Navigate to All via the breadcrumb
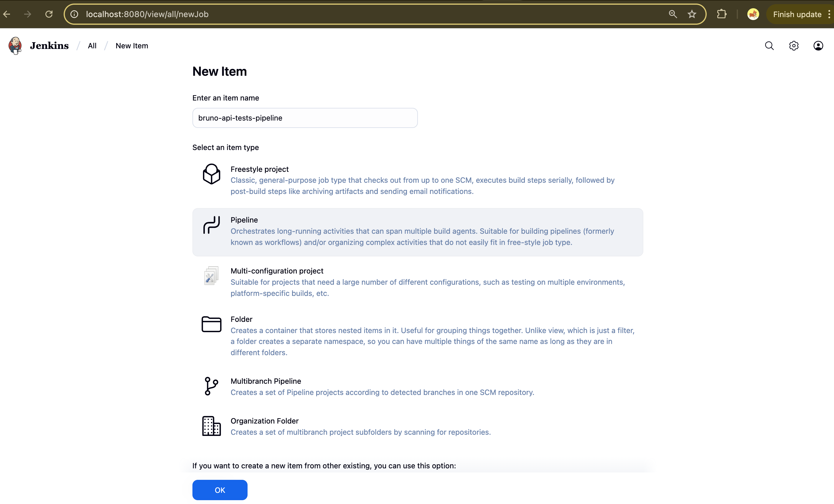This screenshot has height=504, width=834. point(92,45)
